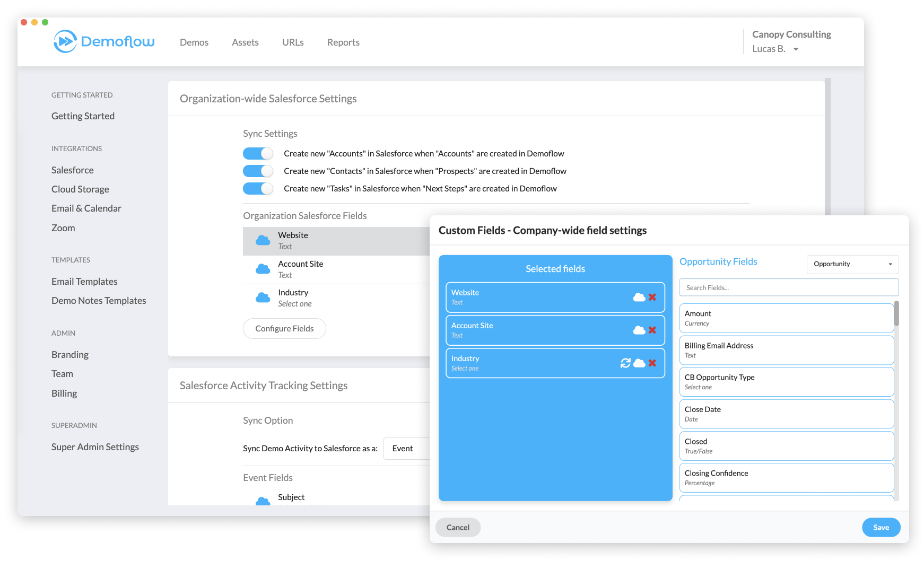Open the Demos tab

[x=194, y=42]
